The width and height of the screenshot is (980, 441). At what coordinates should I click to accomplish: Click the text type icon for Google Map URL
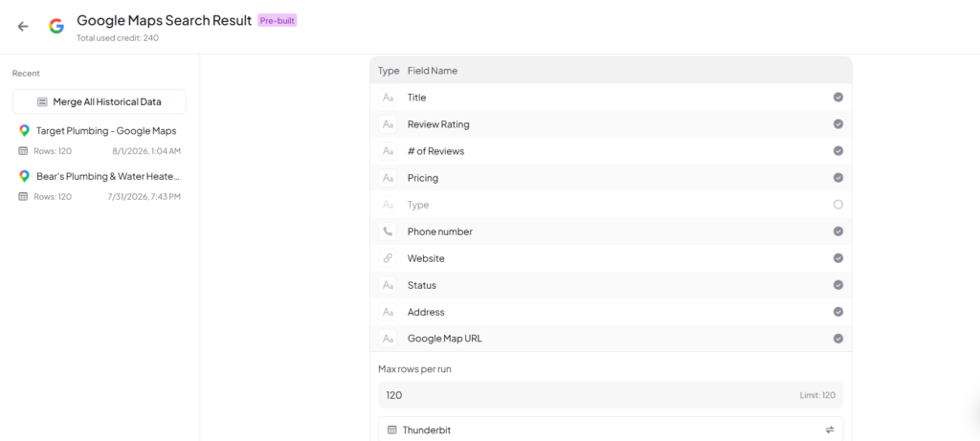[388, 339]
